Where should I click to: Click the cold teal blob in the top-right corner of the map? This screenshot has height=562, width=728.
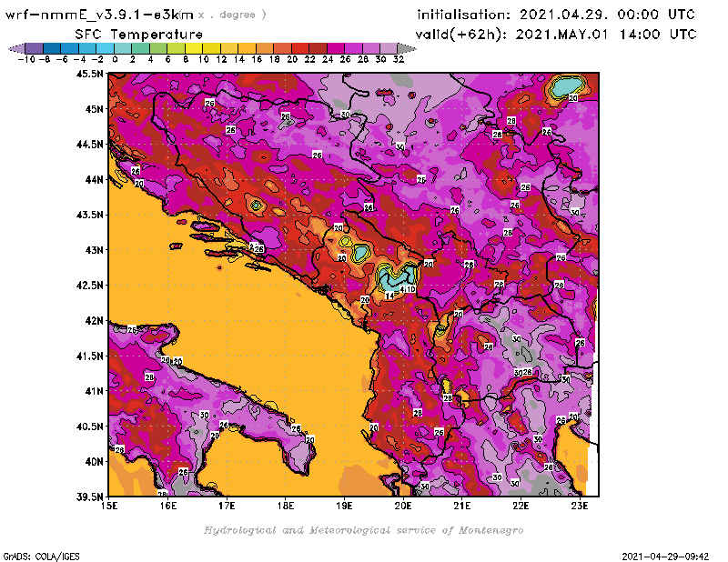pyautogui.click(x=566, y=86)
